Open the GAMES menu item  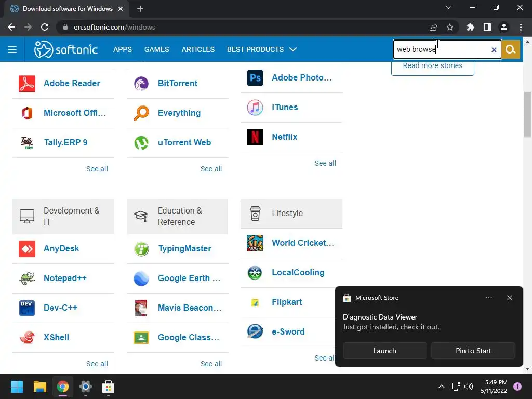[157, 49]
